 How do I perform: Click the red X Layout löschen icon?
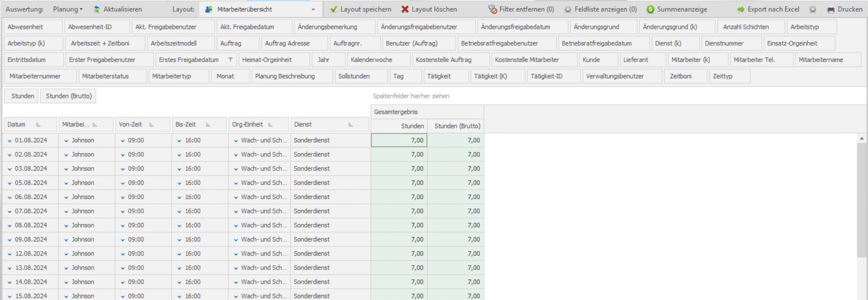pyautogui.click(x=405, y=9)
